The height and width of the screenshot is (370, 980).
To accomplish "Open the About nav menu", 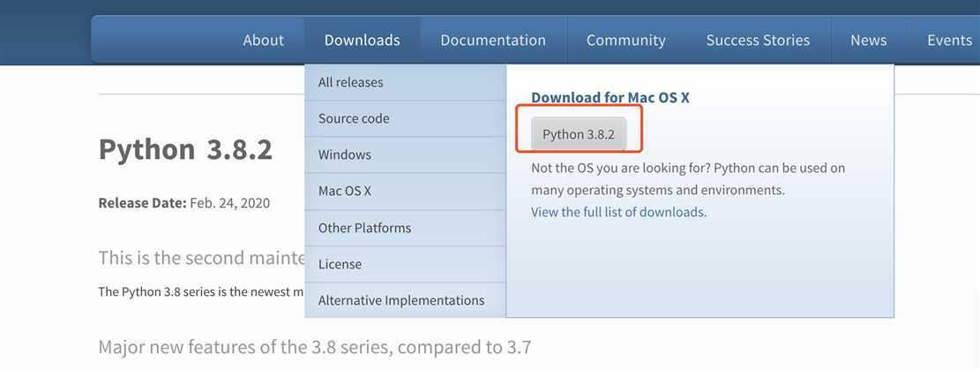I will click(x=263, y=40).
